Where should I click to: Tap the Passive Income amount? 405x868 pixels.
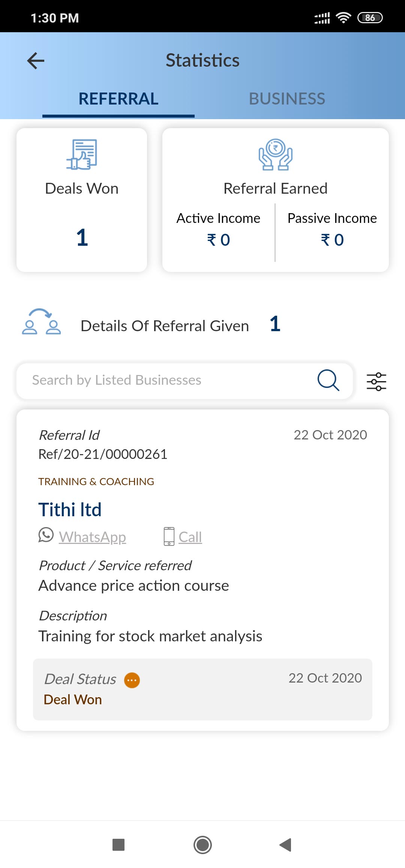(x=332, y=240)
